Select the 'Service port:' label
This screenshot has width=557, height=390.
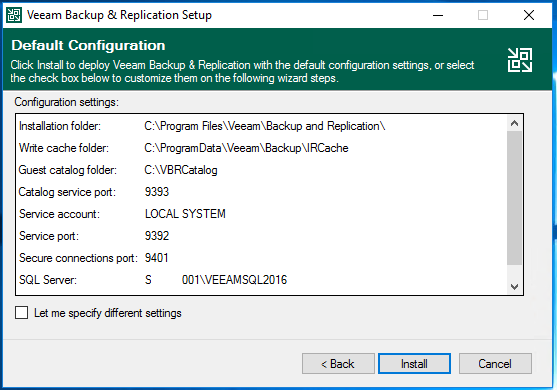[x=49, y=236]
